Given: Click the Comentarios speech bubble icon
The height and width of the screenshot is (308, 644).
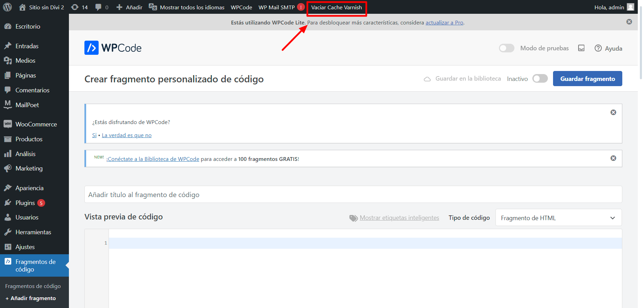Looking at the screenshot, I should tap(8, 90).
